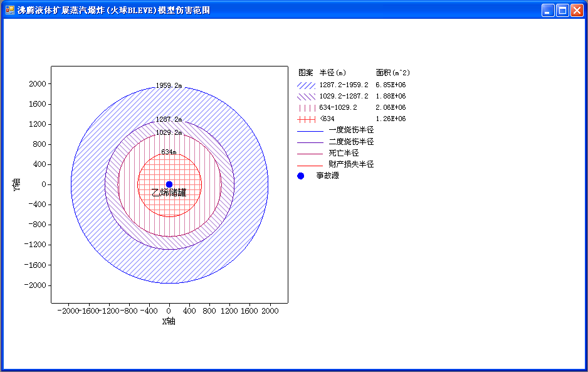Click the 1.88E+06 area value
The height and width of the screenshot is (372, 588).
coord(391,96)
